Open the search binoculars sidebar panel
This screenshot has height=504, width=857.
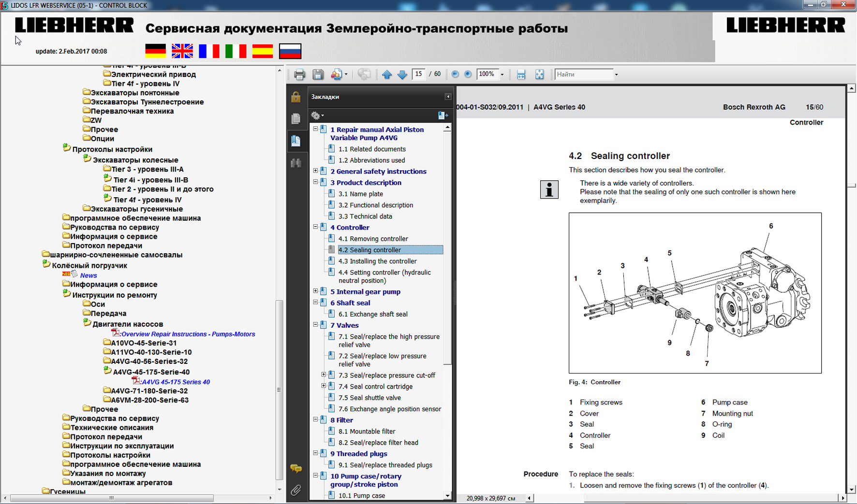point(296,163)
